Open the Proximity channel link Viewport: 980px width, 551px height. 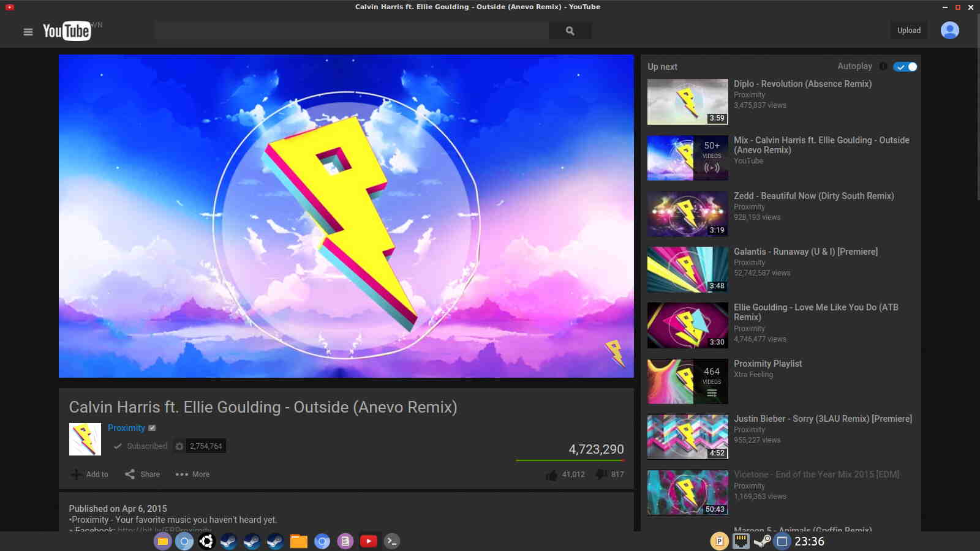[x=126, y=428]
